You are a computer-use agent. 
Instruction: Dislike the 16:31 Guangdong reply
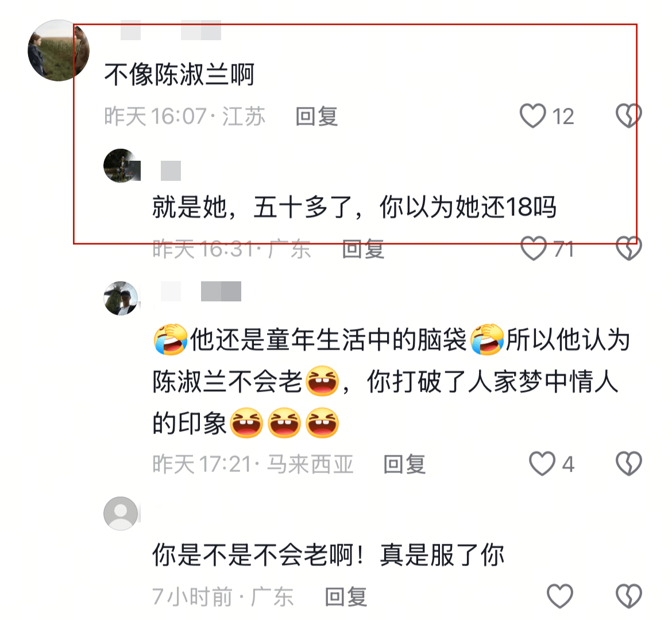pyautogui.click(x=628, y=248)
